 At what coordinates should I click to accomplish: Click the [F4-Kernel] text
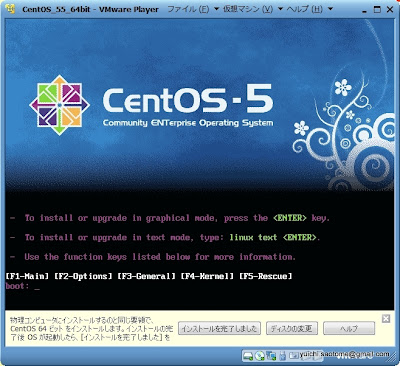click(207, 276)
